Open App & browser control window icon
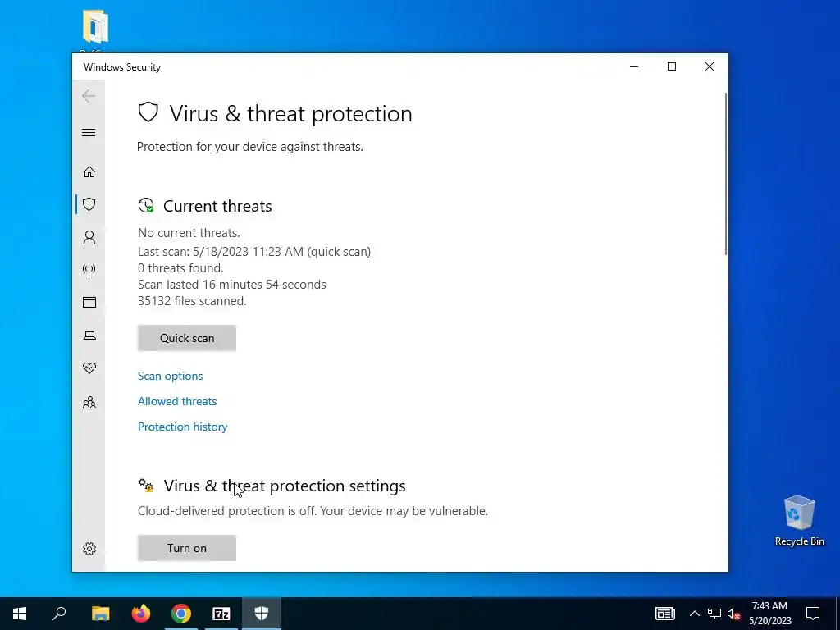The image size is (840, 630). 89,302
